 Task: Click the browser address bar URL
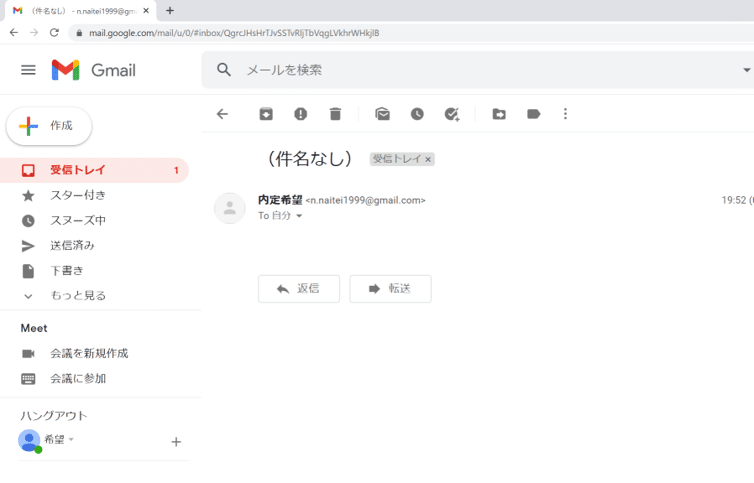pyautogui.click(x=234, y=33)
